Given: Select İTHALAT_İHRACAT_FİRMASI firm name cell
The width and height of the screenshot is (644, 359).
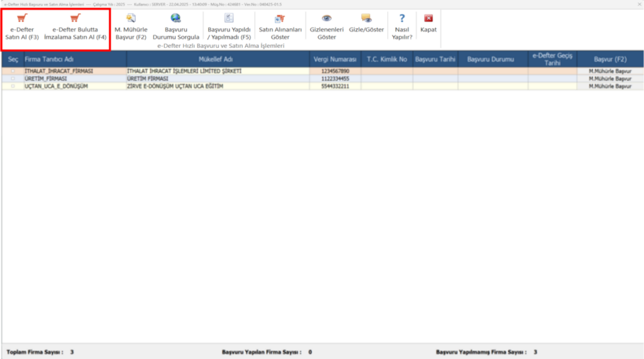Looking at the screenshot, I should point(75,71).
